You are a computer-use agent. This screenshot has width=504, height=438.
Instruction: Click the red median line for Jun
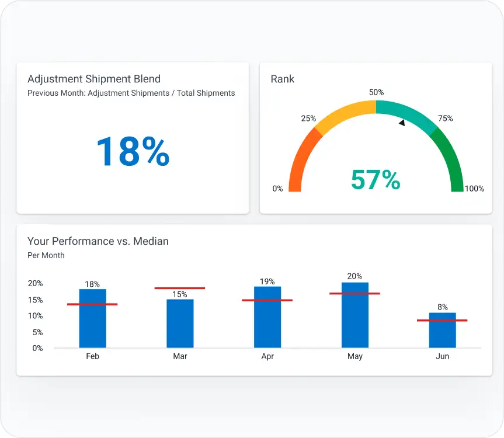442,320
